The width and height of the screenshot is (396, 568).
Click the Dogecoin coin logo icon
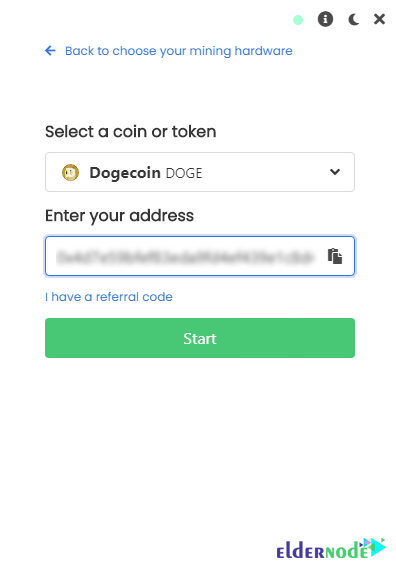[x=70, y=172]
